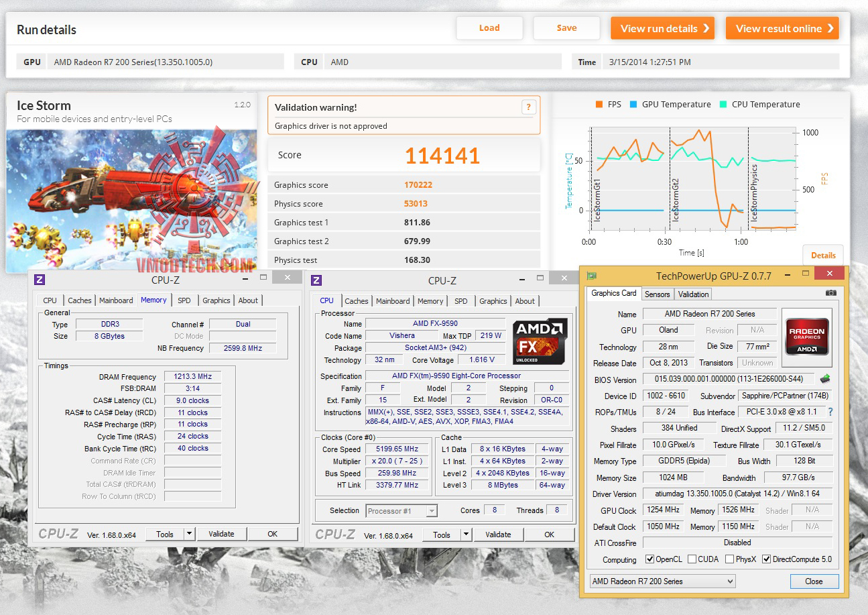
Task: Click the Load button in Run details
Action: point(489,28)
